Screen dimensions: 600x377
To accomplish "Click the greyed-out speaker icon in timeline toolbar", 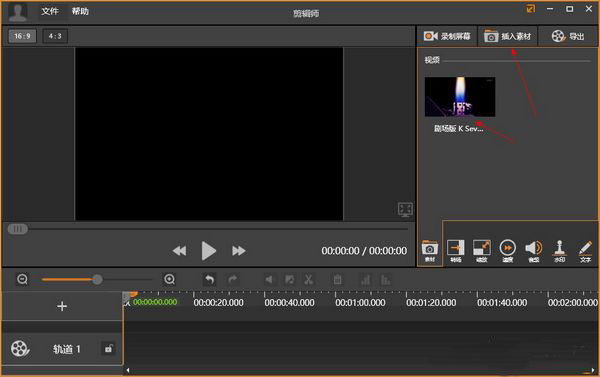I will click(269, 280).
